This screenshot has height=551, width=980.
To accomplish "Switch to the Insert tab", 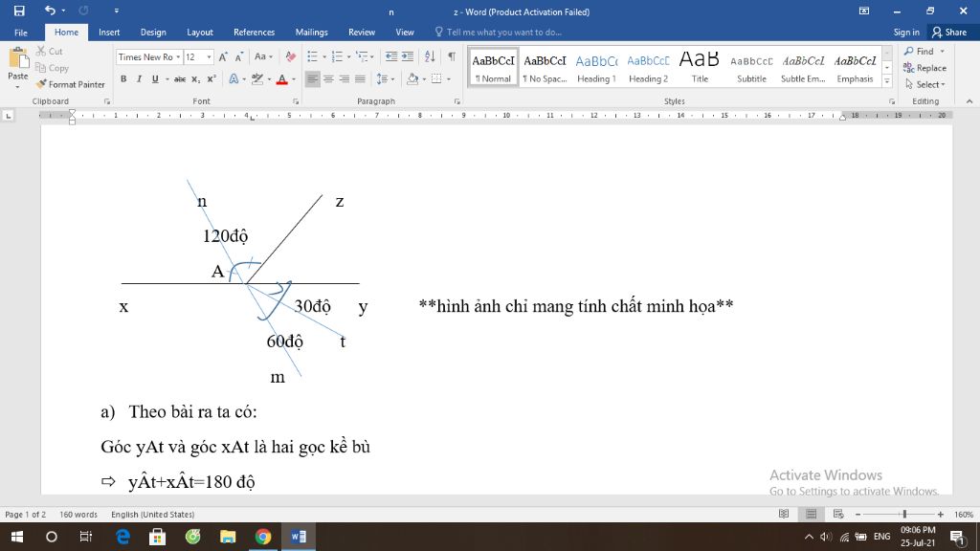I will tap(109, 33).
